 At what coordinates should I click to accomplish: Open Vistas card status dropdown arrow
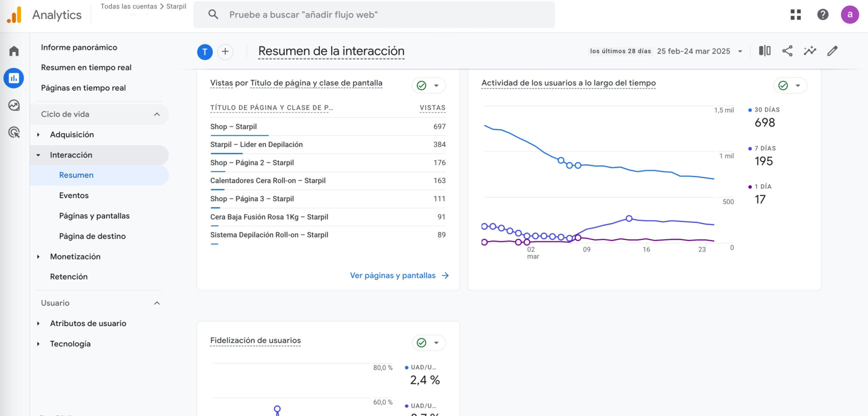[x=436, y=86]
